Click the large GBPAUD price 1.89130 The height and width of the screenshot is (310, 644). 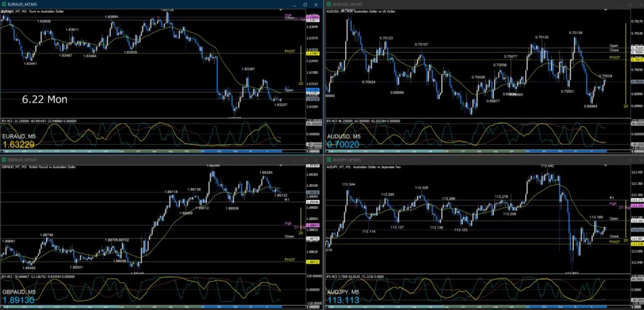18,300
